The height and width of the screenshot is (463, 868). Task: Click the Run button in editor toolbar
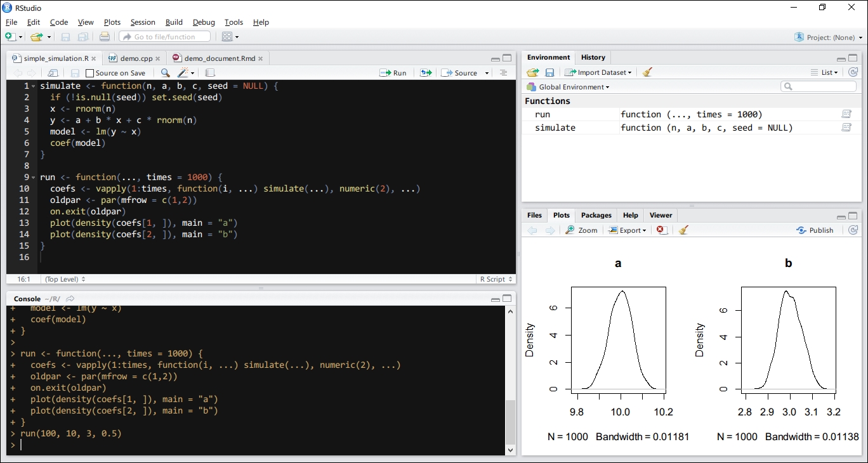coord(393,73)
